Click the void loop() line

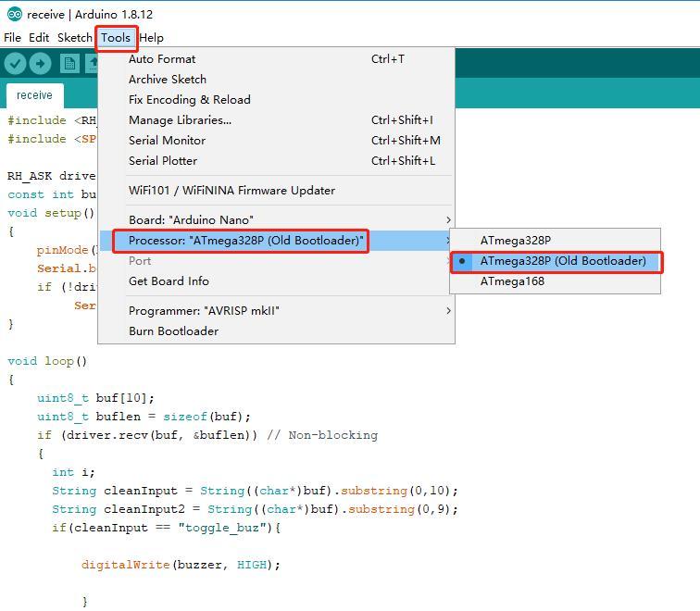click(x=47, y=361)
